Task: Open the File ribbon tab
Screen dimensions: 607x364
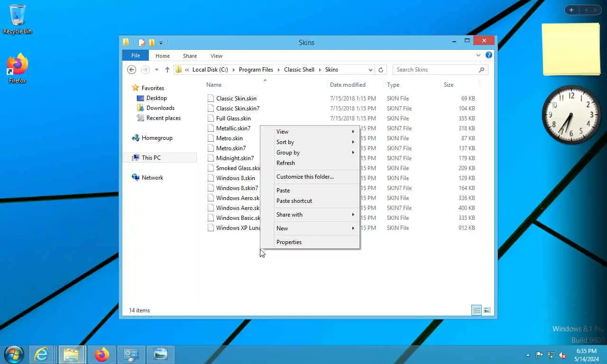Action: click(136, 55)
